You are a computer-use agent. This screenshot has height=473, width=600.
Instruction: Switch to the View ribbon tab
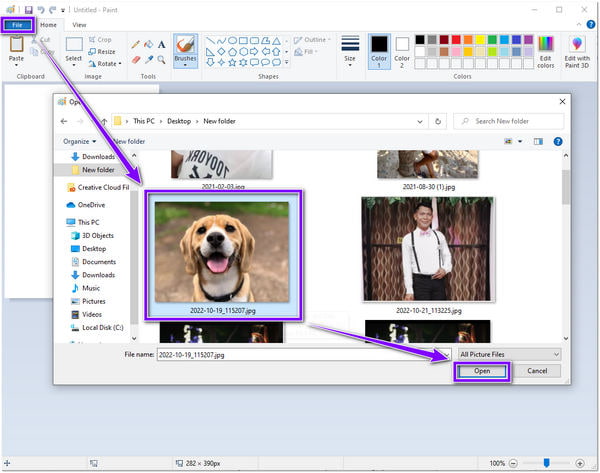coord(79,25)
